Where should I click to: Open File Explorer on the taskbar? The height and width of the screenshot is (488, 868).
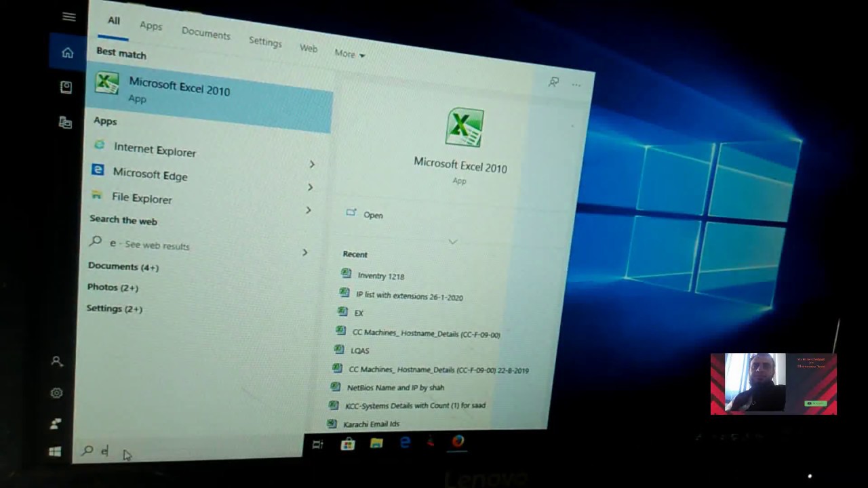pyautogui.click(x=376, y=443)
